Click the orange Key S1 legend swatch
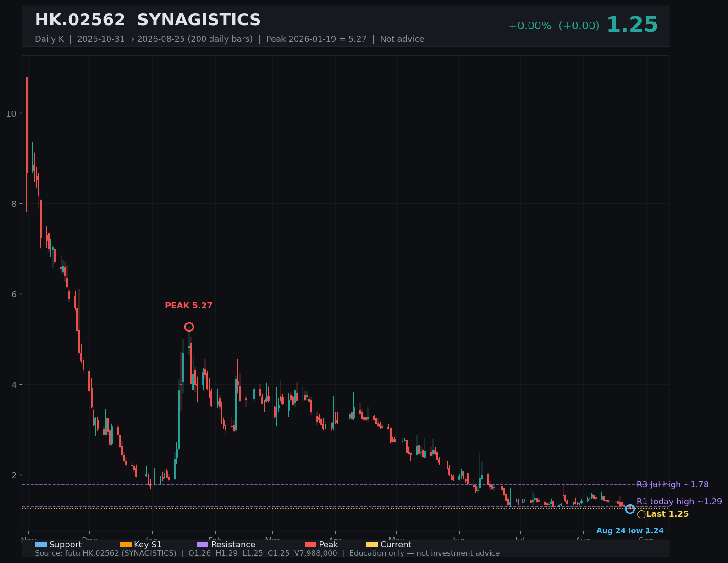 tap(125, 545)
